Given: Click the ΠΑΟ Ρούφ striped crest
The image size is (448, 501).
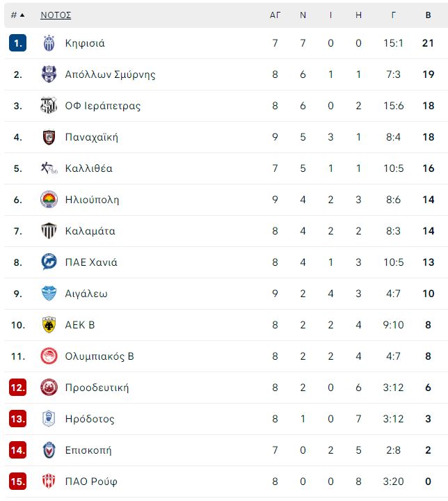Looking at the screenshot, I should point(49,482).
